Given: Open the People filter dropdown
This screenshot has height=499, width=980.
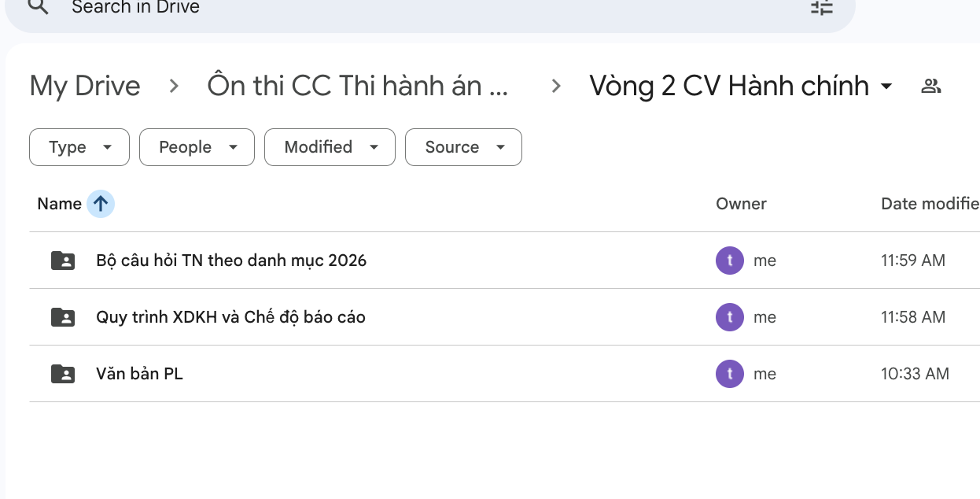Looking at the screenshot, I should pyautogui.click(x=197, y=147).
